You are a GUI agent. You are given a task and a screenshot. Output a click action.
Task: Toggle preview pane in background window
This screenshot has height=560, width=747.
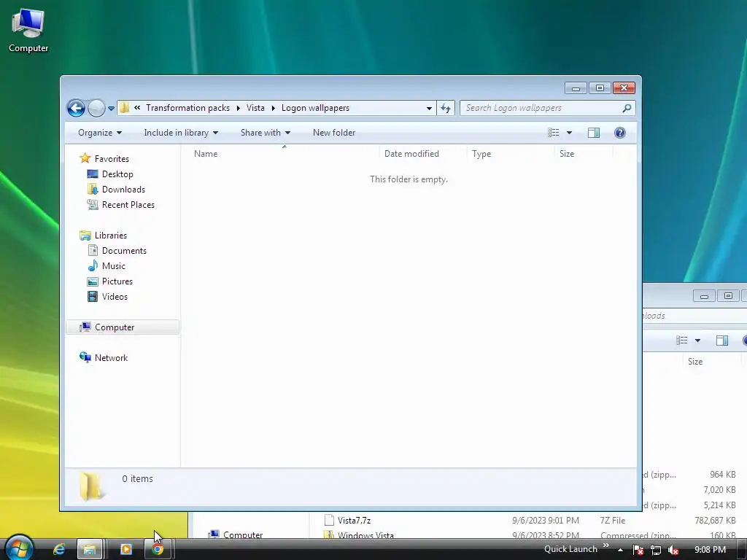722,341
